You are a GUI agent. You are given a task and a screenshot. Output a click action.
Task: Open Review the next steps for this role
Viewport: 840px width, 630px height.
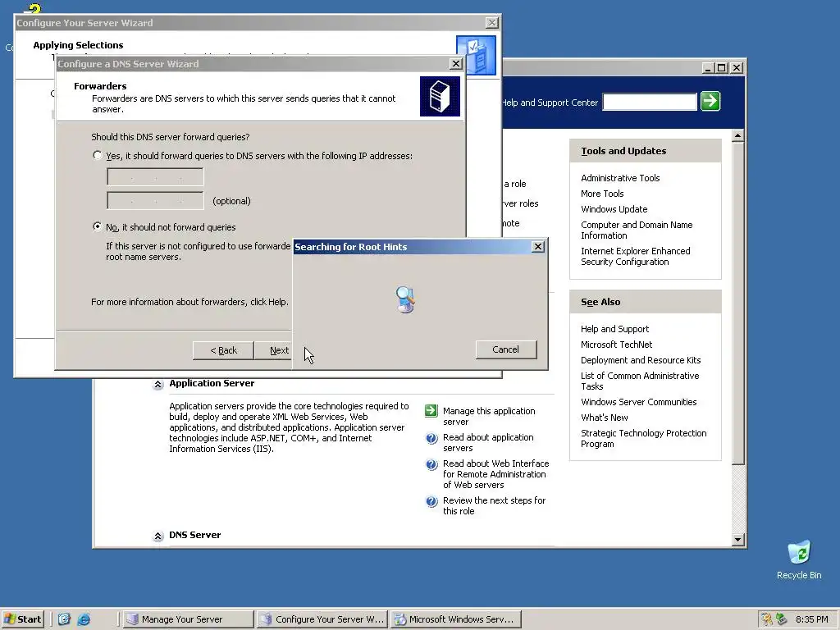[494, 505]
